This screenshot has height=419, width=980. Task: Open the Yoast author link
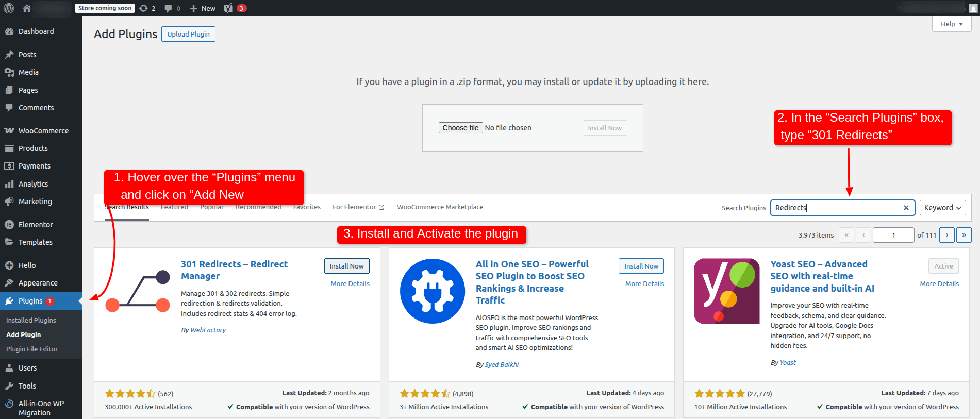point(788,363)
